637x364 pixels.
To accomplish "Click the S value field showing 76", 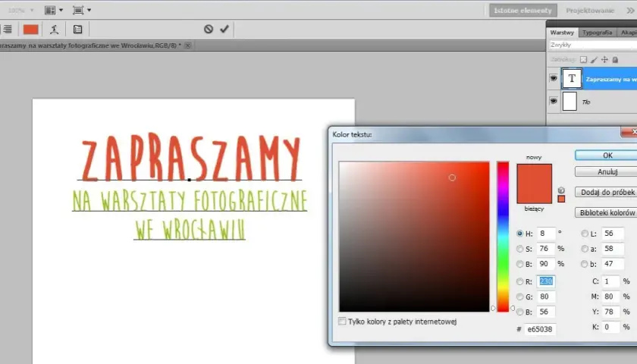I will [545, 249].
